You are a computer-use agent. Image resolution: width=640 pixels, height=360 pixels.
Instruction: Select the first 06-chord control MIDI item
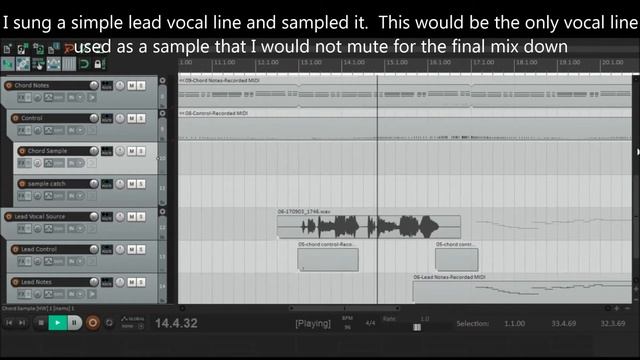tap(328, 259)
